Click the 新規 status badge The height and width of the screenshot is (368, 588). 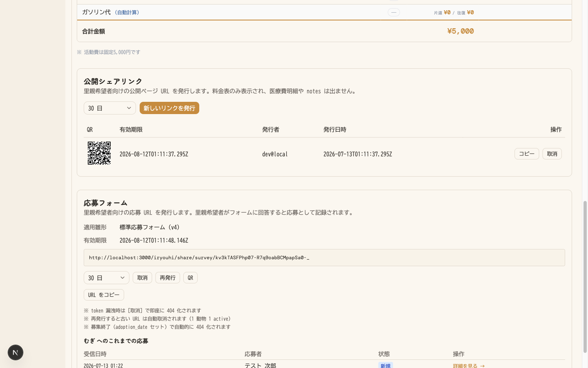coord(385,366)
